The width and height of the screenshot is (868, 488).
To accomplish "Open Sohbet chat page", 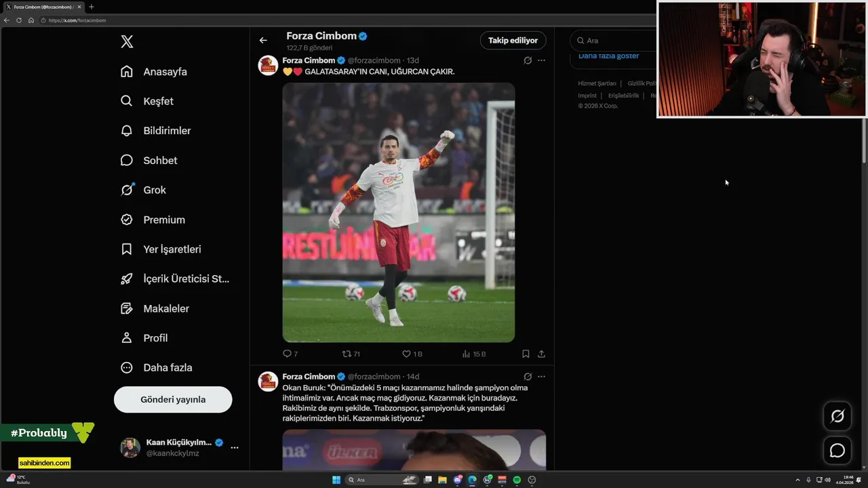I will [149, 161].
